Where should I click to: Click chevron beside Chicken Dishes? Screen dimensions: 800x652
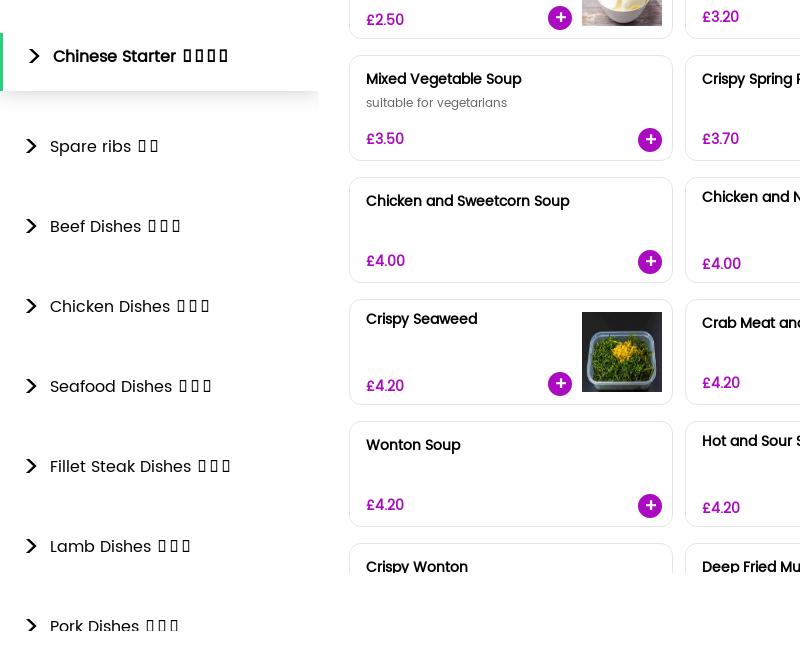(x=31, y=307)
